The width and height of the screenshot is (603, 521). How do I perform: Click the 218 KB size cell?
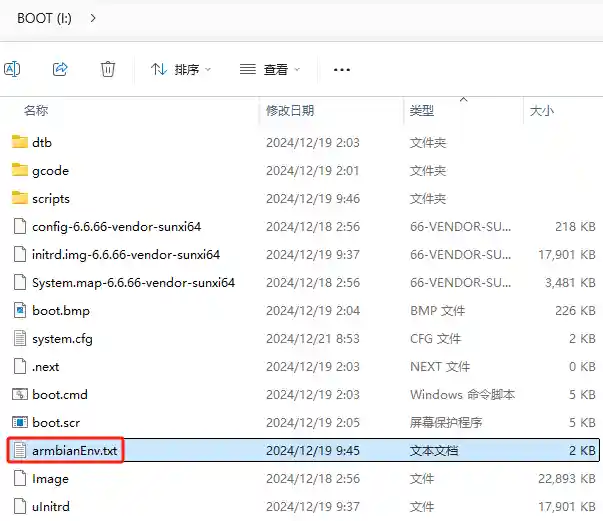(x=575, y=227)
